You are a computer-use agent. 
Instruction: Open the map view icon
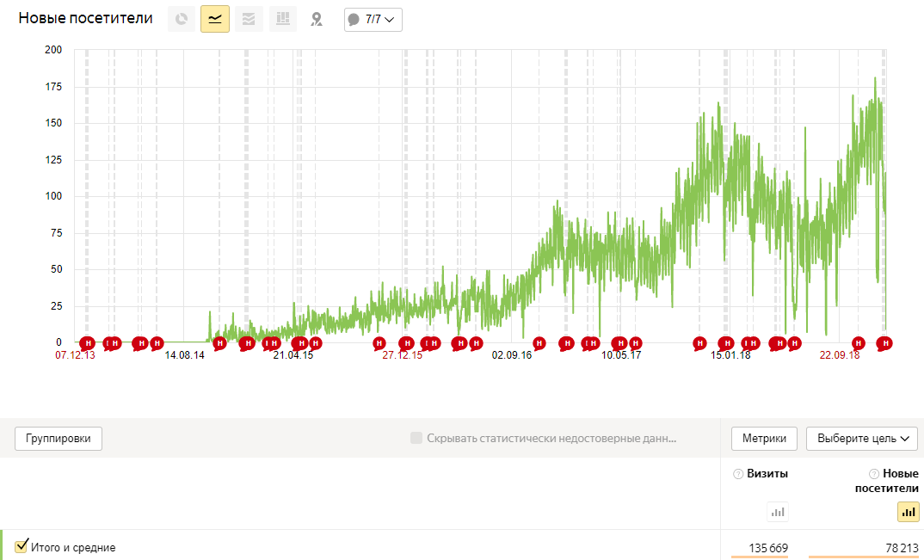pyautogui.click(x=317, y=19)
